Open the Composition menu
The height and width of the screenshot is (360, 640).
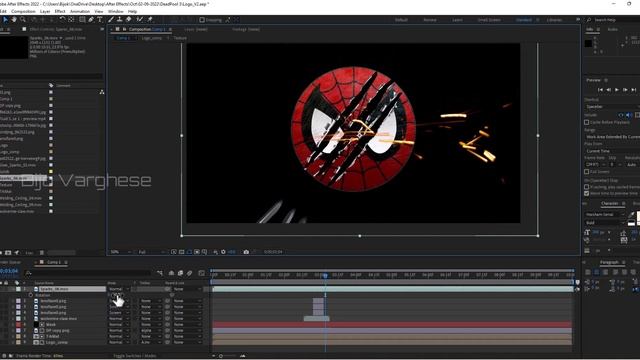(23, 11)
